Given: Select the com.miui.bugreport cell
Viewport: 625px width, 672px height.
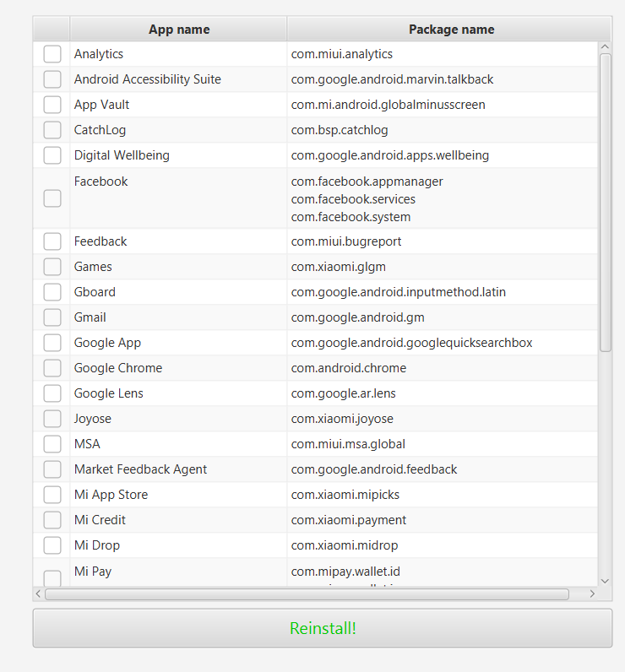Looking at the screenshot, I should (442, 241).
